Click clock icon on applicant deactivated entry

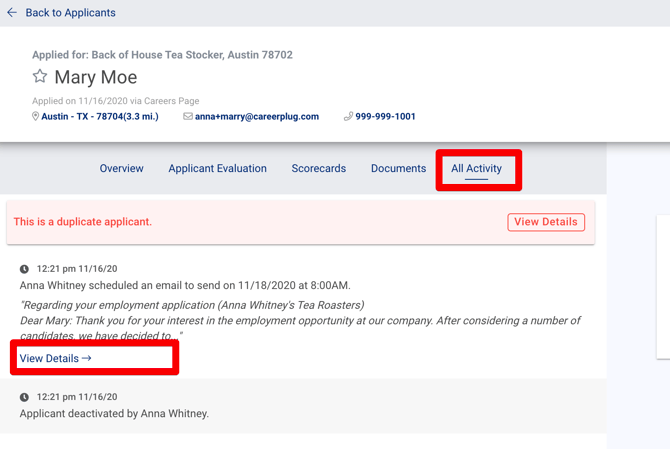coord(25,397)
